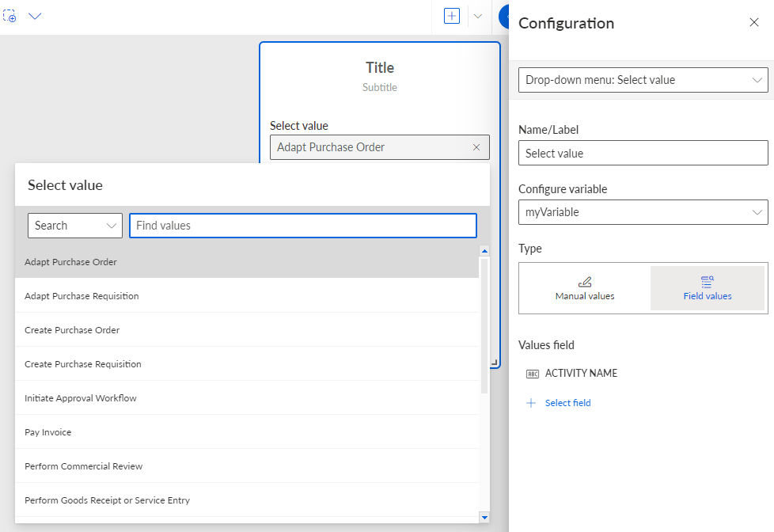774x532 pixels.
Task: Select Adapt Purchase Order in the list
Action: coord(247,262)
